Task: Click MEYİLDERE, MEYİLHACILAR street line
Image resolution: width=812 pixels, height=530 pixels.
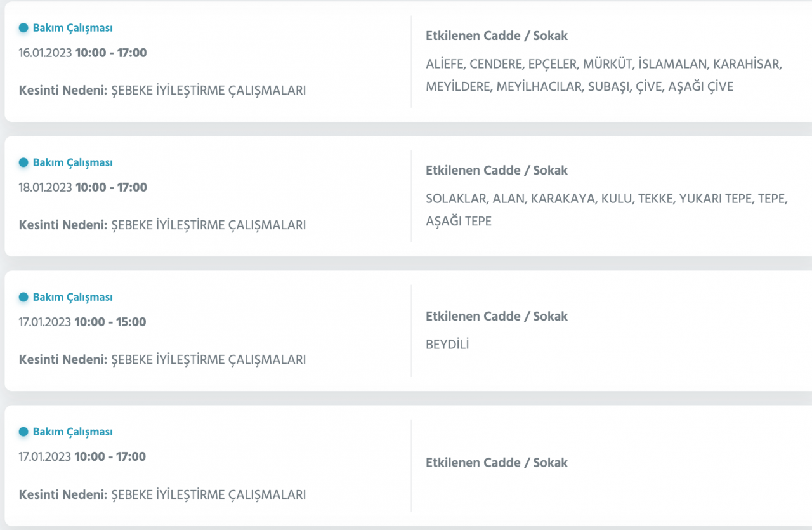Action: click(579, 87)
